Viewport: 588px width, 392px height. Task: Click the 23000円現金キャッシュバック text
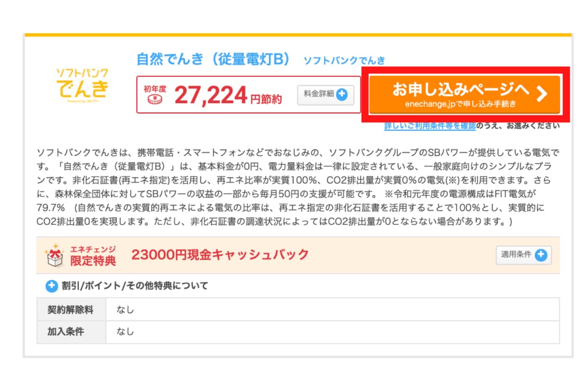click(220, 254)
